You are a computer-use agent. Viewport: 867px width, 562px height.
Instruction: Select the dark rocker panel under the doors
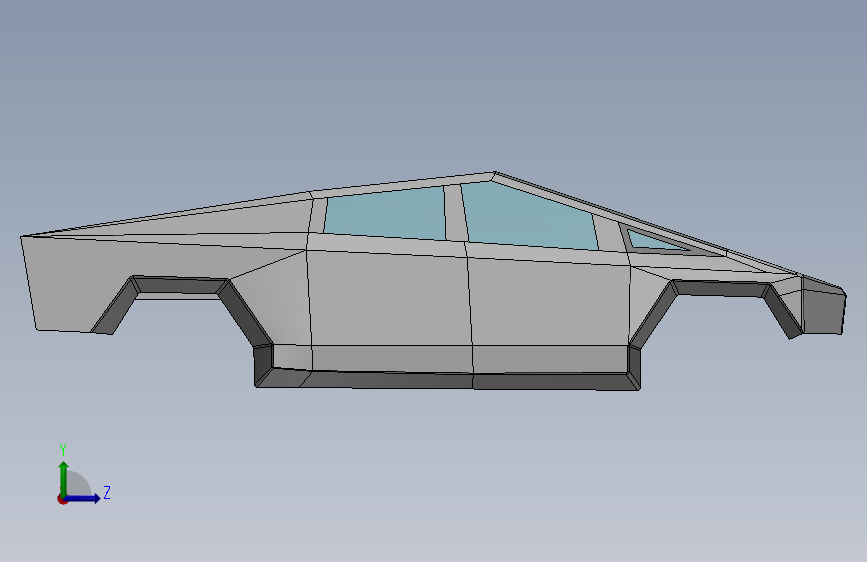448,380
